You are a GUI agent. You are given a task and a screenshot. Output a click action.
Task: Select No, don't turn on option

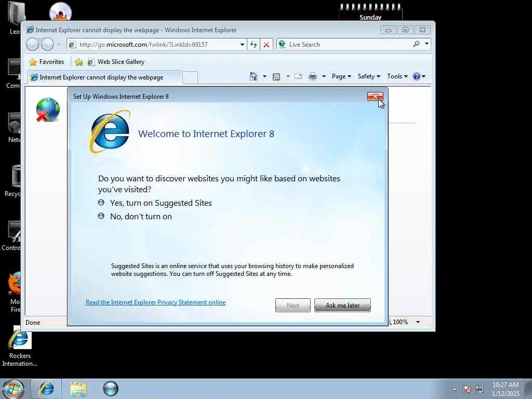pos(135,217)
